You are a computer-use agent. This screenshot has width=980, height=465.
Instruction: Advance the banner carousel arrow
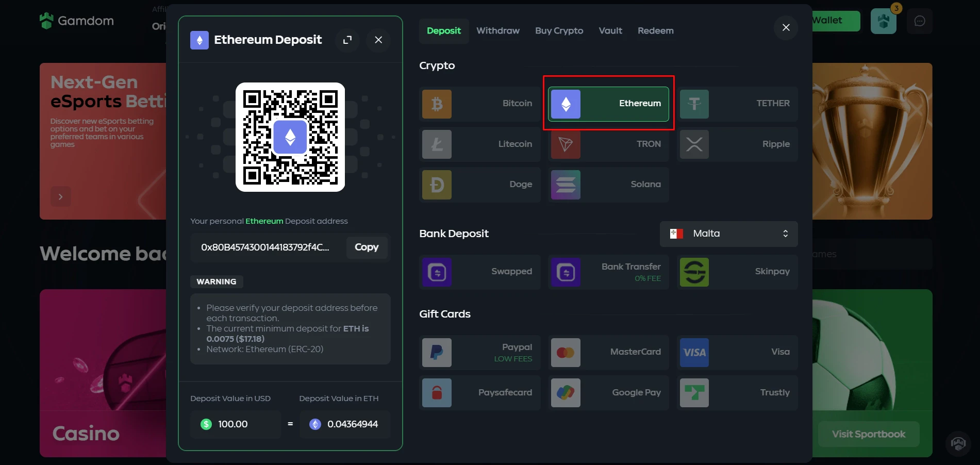pos(60,197)
